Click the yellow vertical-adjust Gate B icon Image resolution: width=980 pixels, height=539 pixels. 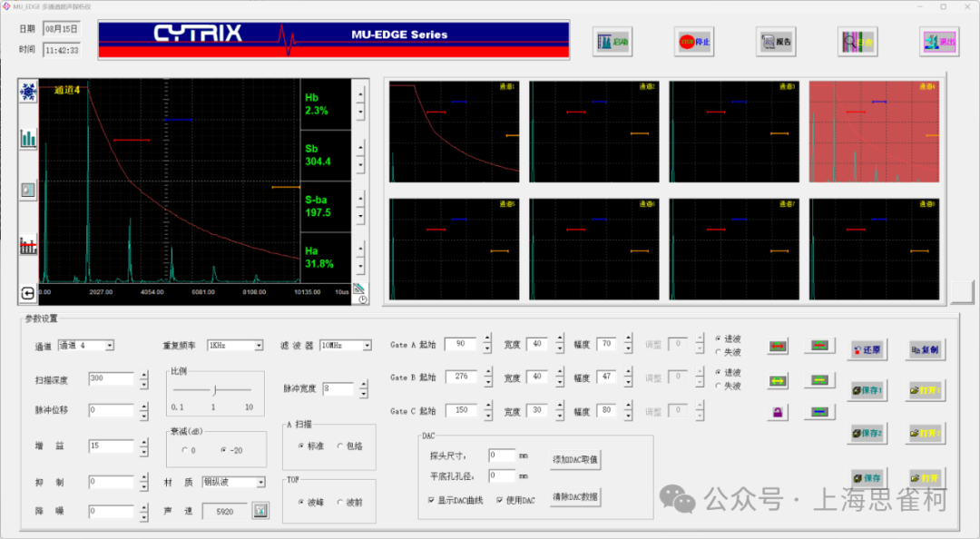(x=819, y=380)
